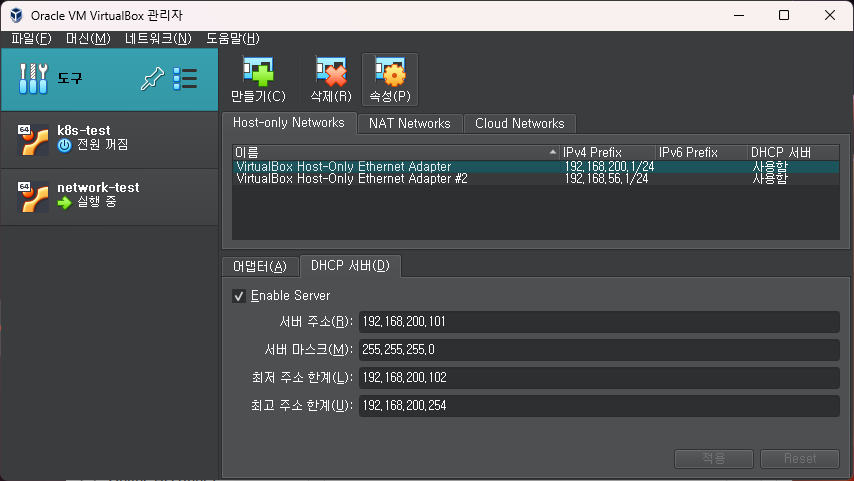The height and width of the screenshot is (481, 854).
Task: Click the IPv6 Prefix column header
Action: [702, 153]
